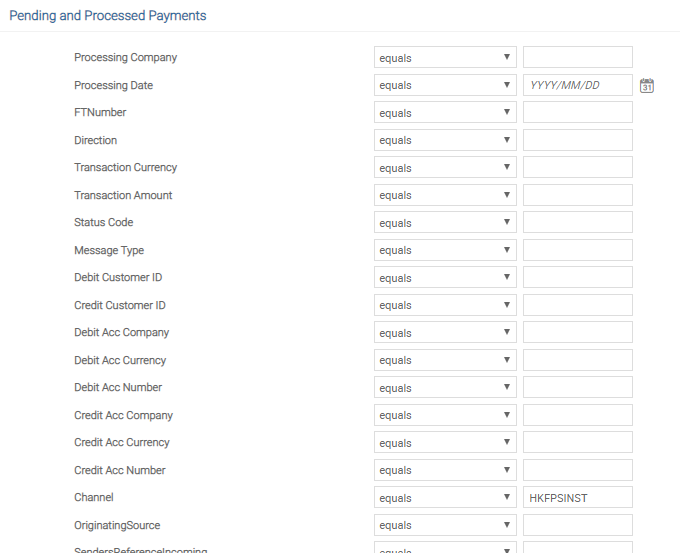
Task: Open the Processing Company operator dropdown
Action: [445, 58]
